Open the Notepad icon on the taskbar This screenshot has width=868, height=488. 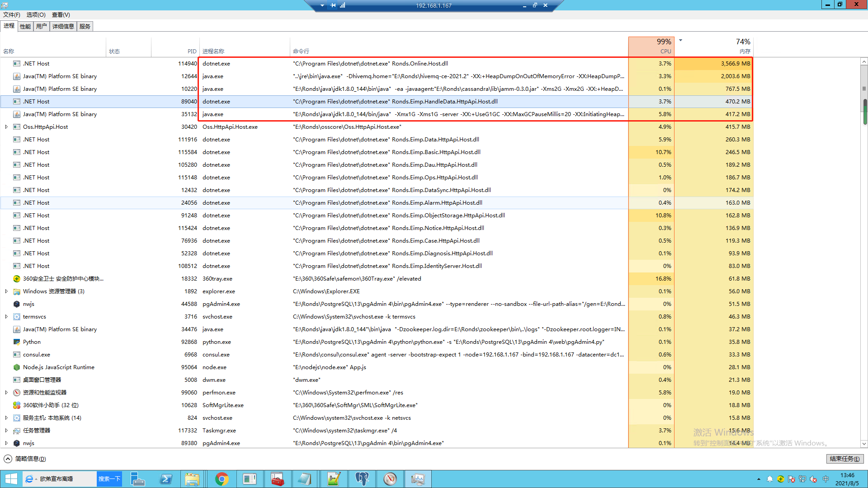point(305,479)
